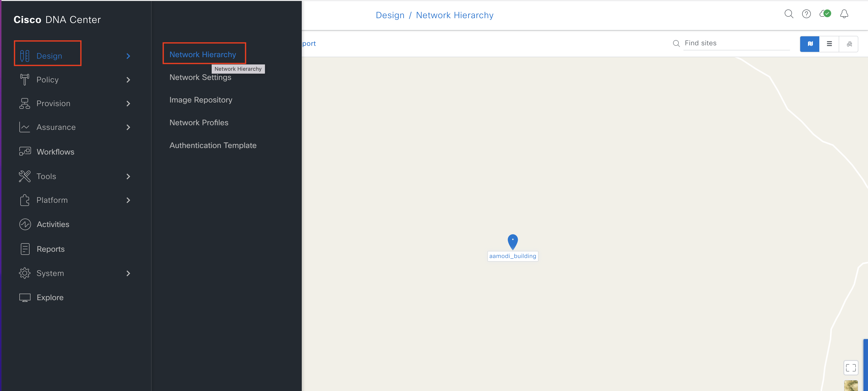Screen dimensions: 868x391
Task: Click the aamodi_building site label
Action: click(512, 256)
